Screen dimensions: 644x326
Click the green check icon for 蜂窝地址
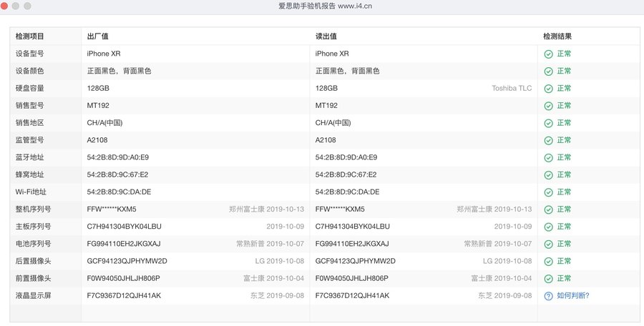tap(548, 175)
